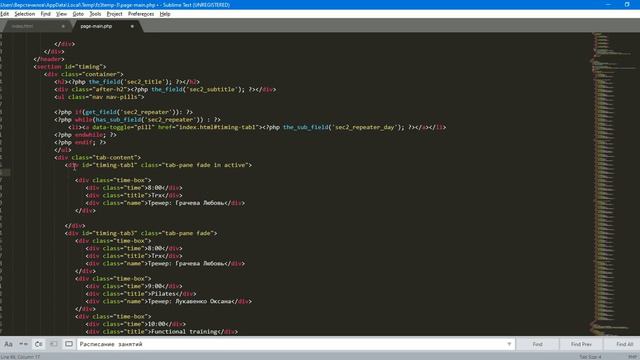This screenshot has width=640, height=360.
Task: Click the closing header tag line
Action: tap(49, 59)
